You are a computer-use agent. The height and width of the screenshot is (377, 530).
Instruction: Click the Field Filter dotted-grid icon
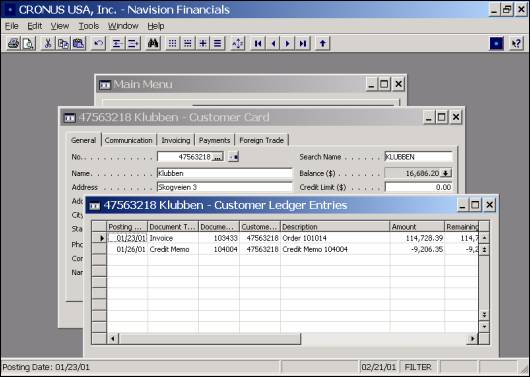point(173,43)
